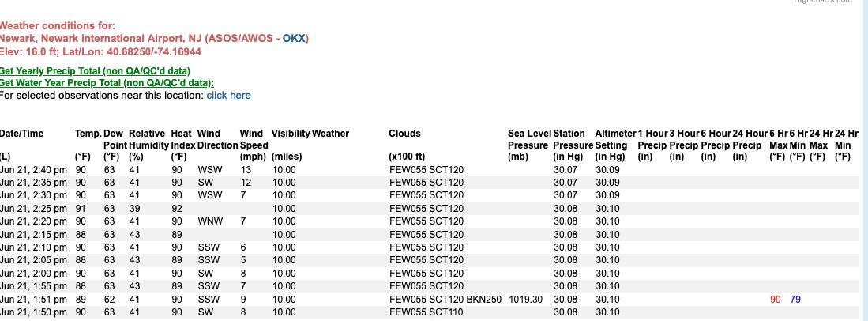Click the Clouds column header
The width and height of the screenshot is (868, 321).
point(404,134)
